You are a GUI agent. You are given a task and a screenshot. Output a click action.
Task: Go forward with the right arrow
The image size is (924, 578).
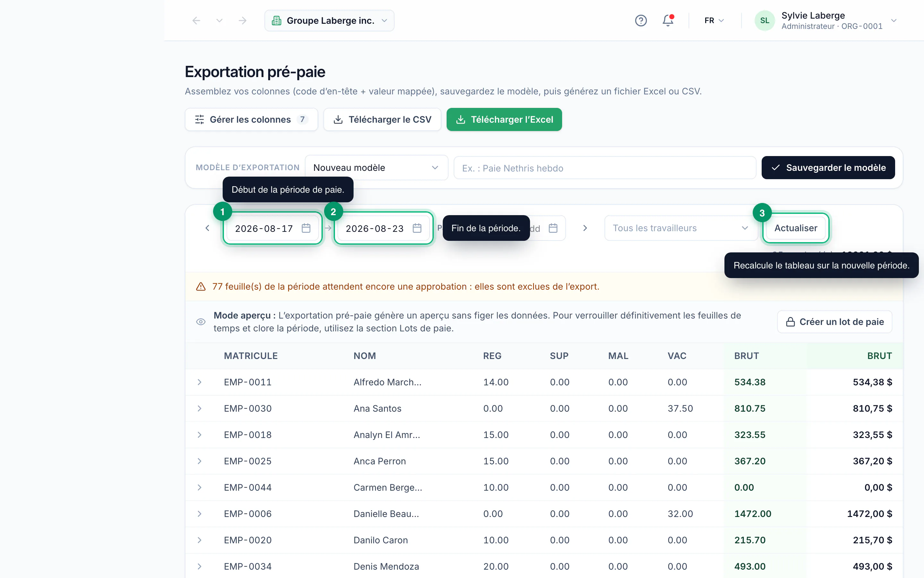243,21
